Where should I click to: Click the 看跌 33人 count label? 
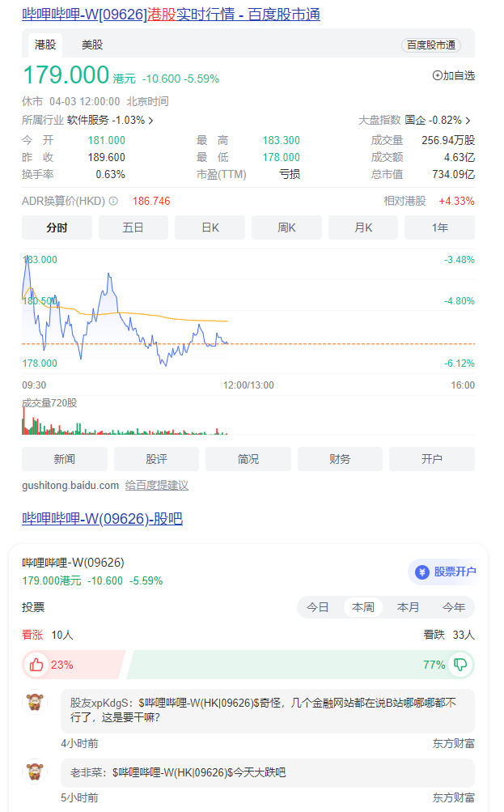point(449,635)
